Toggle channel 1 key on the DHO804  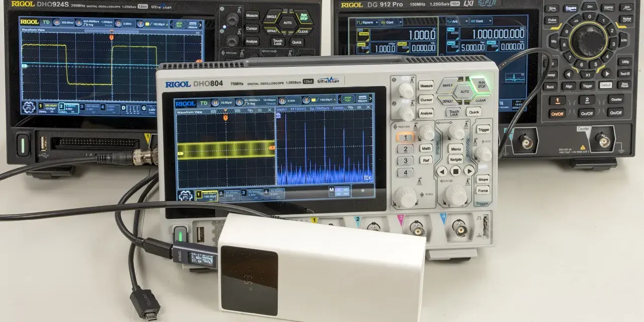405,137
